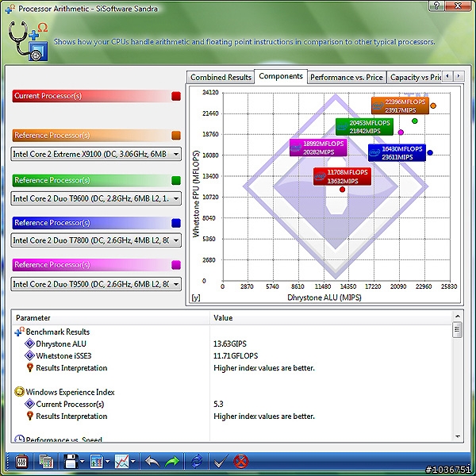Click the red data point on chart
This screenshot has height=476, width=476.
(x=343, y=190)
